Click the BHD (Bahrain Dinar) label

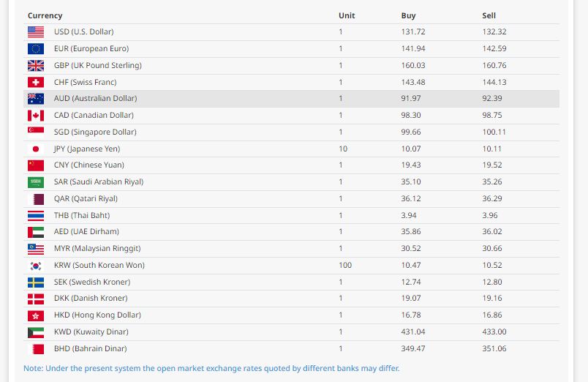(90, 349)
